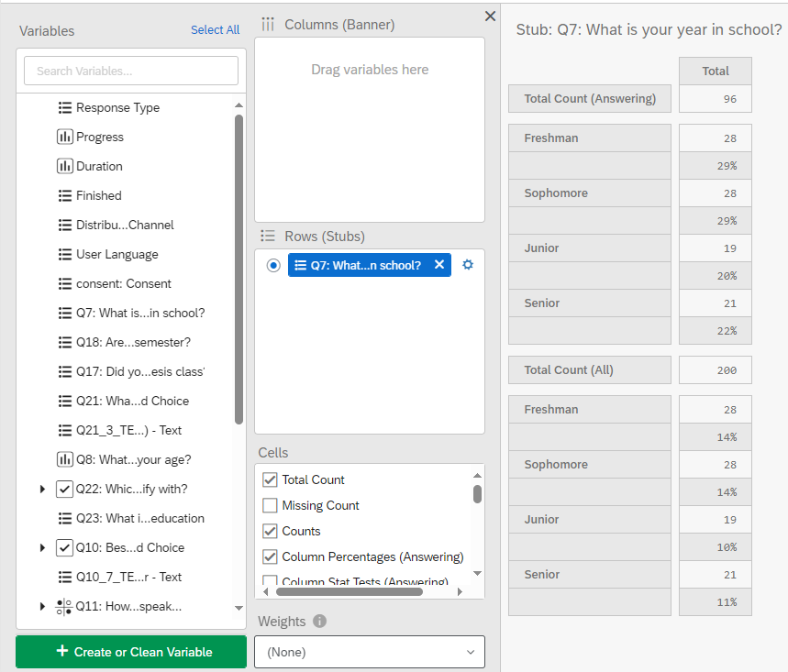
Task: Click the Columns (Banner) header icon
Action: [268, 24]
